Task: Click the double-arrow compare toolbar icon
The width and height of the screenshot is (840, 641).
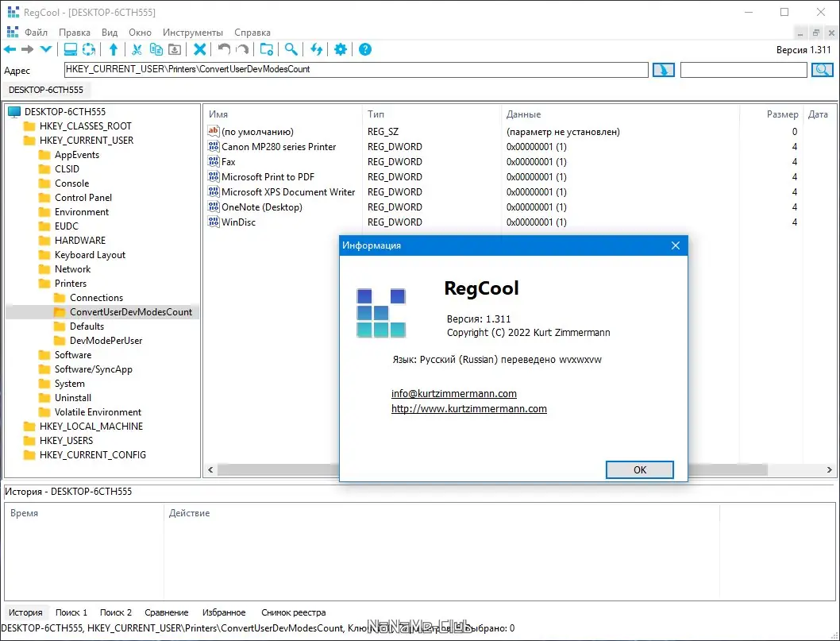Action: coord(316,49)
